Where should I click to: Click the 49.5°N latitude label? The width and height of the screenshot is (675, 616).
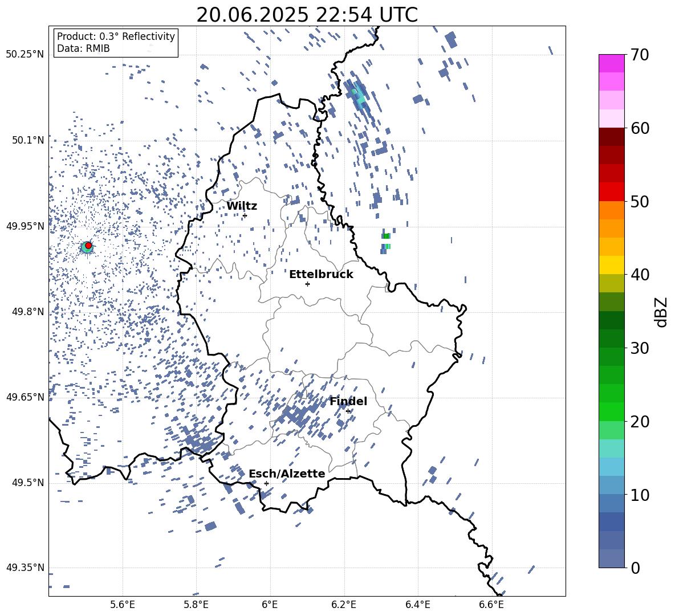click(28, 482)
